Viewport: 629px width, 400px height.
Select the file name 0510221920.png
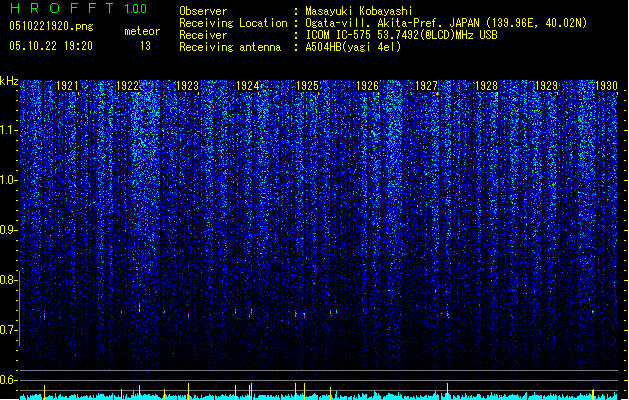[51, 26]
